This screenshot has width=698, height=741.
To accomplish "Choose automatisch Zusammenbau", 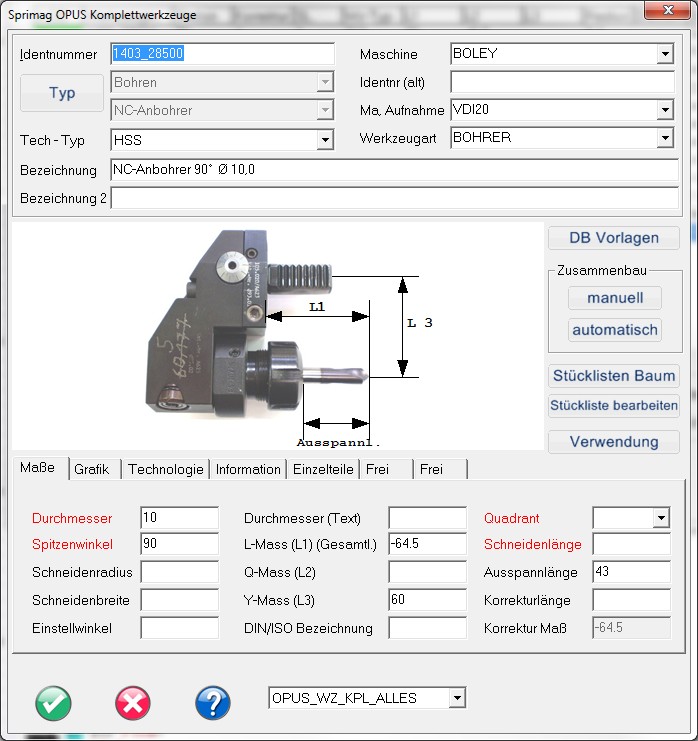I will pos(615,330).
